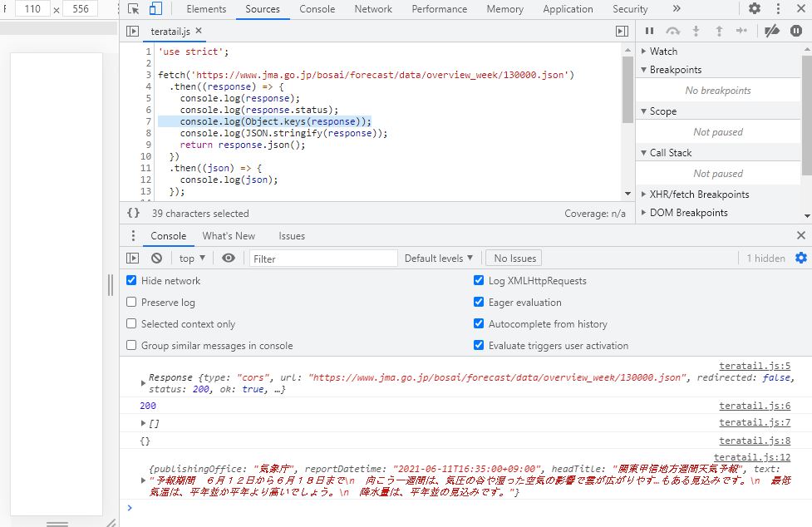This screenshot has height=527, width=812.
Task: Click the Step over next function call icon
Action: [x=673, y=31]
